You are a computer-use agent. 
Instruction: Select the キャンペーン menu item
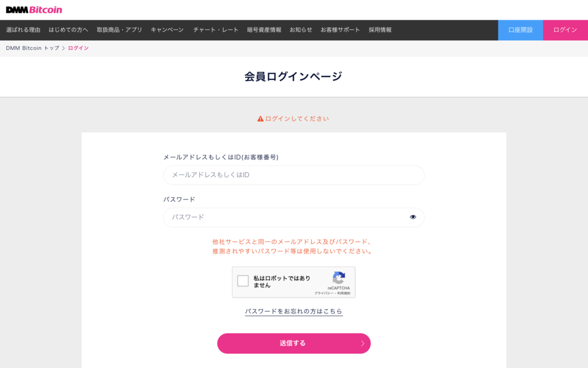tap(167, 30)
